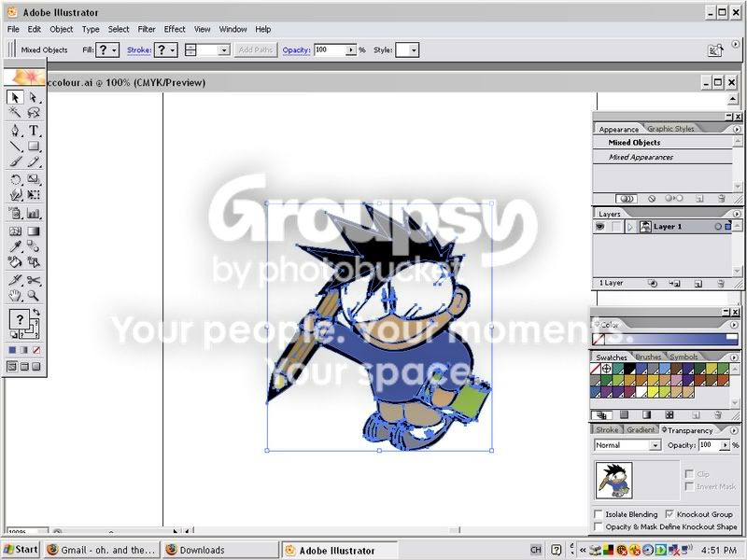Toggle the lock column for Layer 1

616,227
